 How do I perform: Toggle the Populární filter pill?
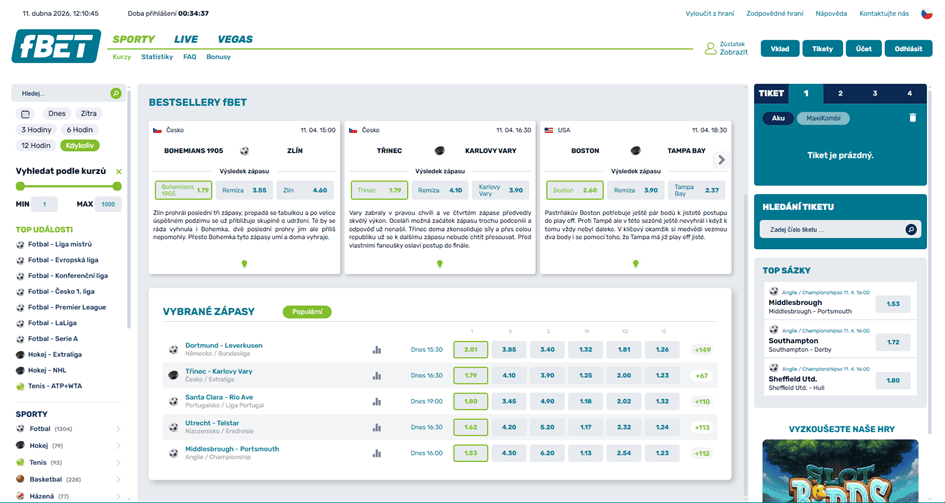point(307,312)
